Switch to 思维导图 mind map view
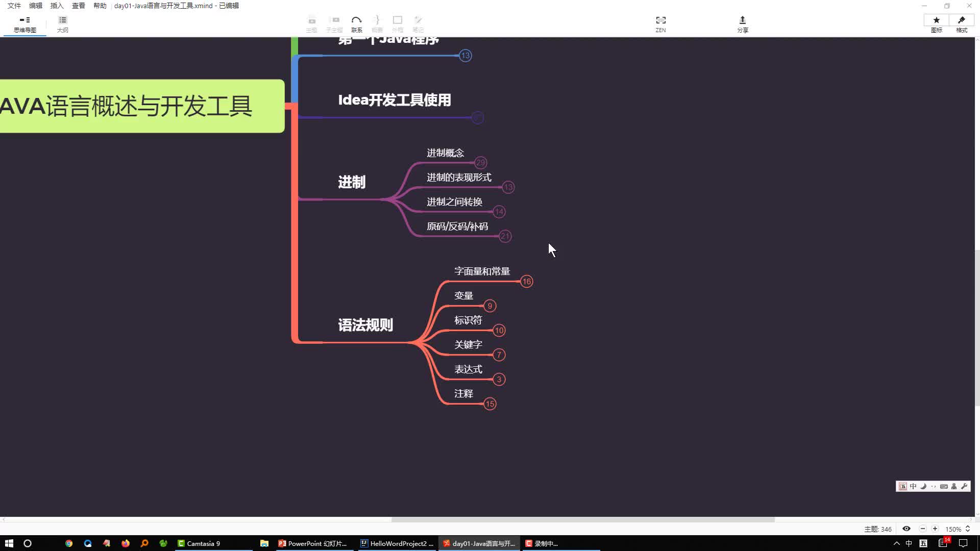This screenshot has width=980, height=551. (x=24, y=24)
